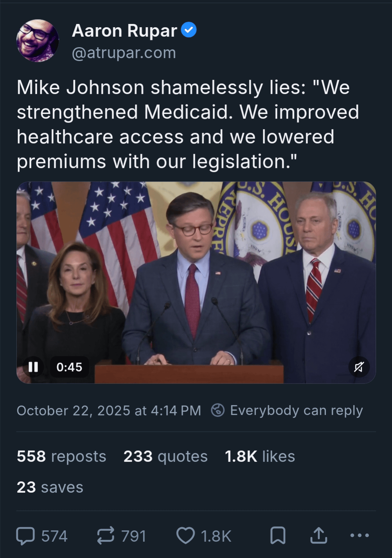392x558 pixels.
Task: Click the reply speech bubble icon
Action: 26,536
